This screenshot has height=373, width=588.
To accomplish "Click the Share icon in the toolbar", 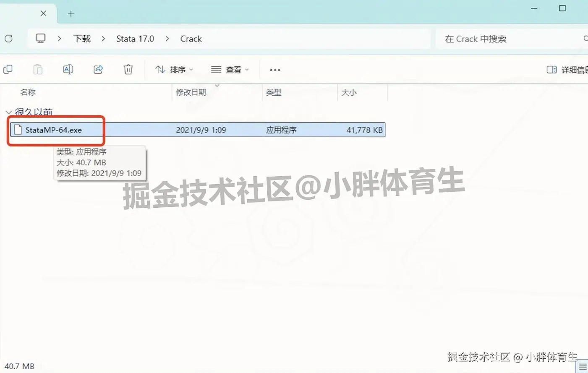I will [x=98, y=69].
